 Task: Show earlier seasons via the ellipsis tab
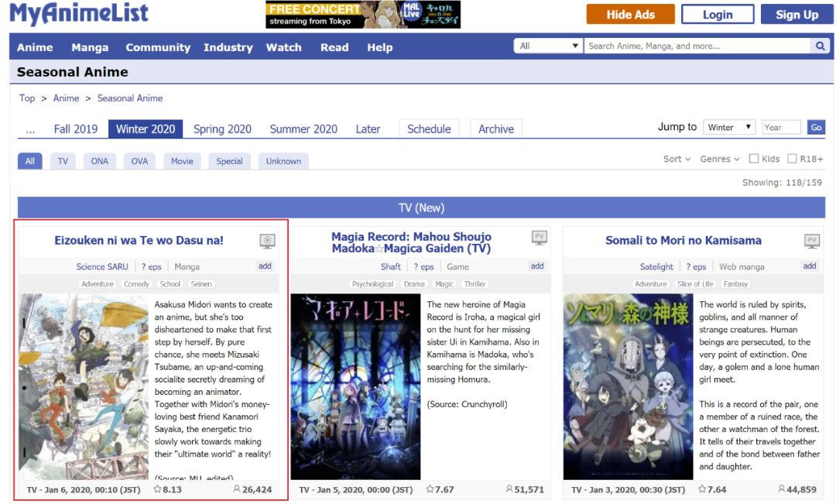pos(30,129)
